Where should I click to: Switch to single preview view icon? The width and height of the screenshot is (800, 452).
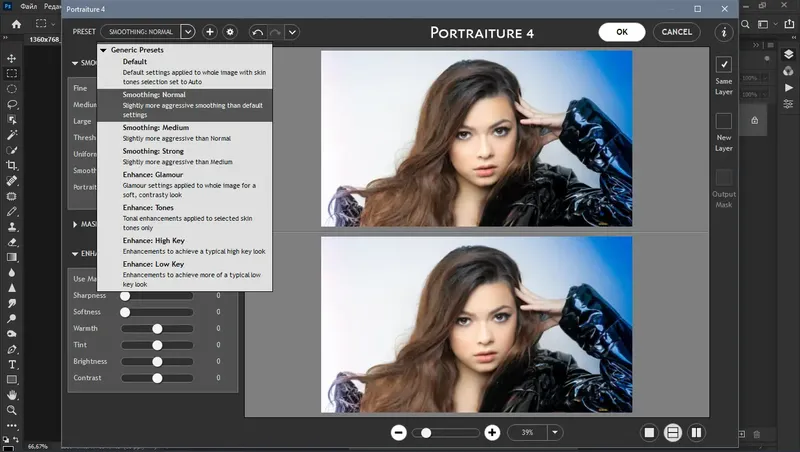coord(649,432)
